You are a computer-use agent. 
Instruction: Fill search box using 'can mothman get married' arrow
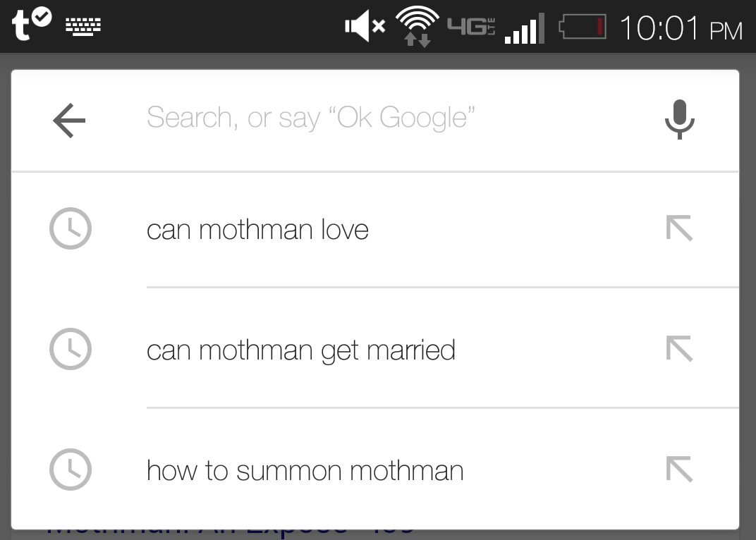[679, 348]
